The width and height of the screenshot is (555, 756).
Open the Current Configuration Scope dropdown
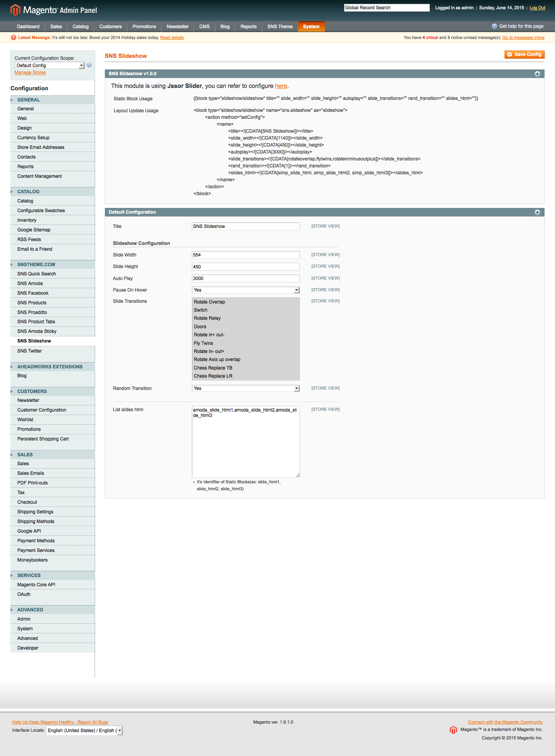point(49,66)
